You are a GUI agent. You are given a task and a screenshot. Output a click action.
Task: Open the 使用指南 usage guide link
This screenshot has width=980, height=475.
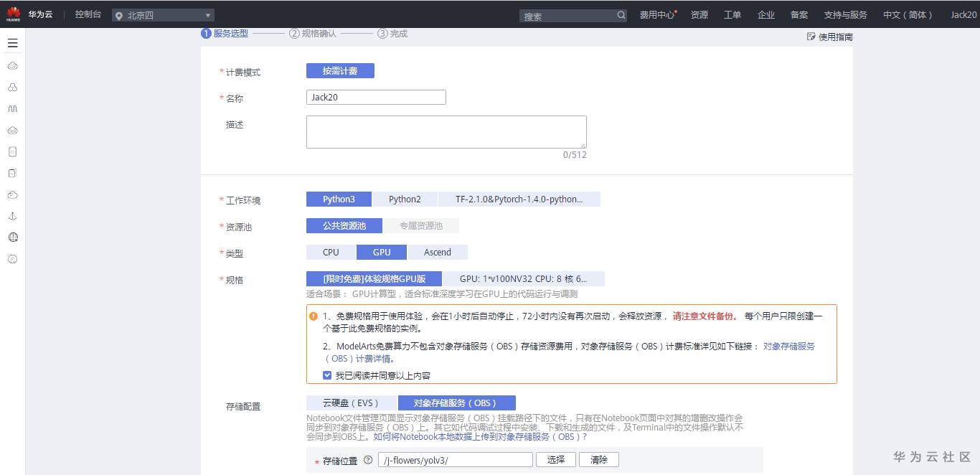pos(835,37)
